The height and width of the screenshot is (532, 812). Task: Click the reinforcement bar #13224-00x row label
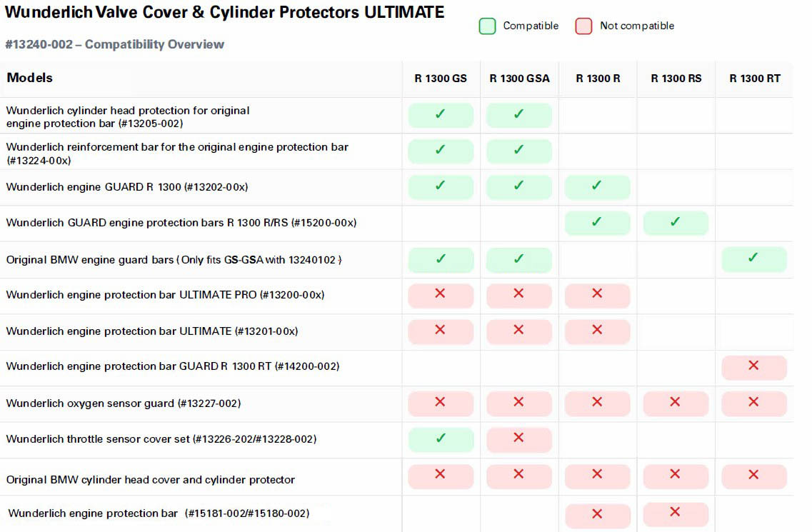point(177,154)
